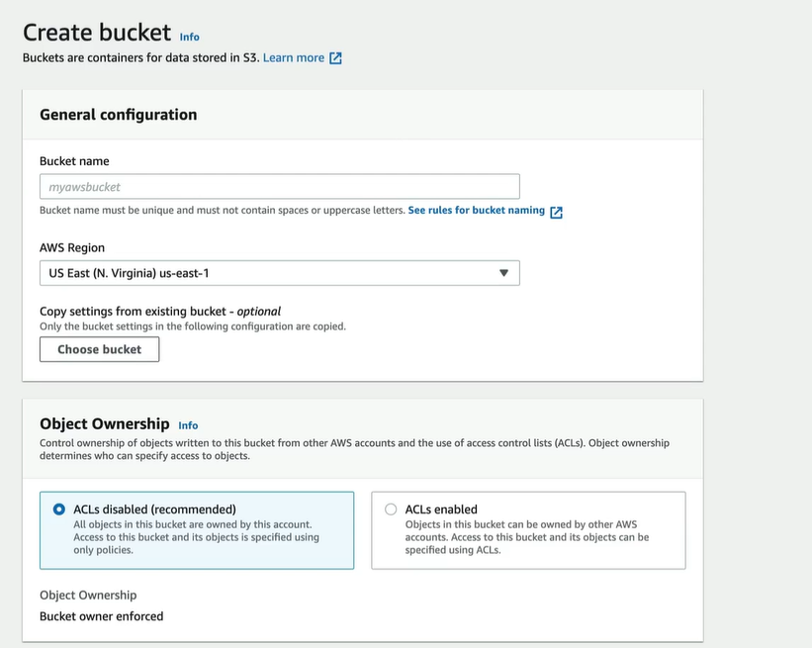Open See rules for bucket naming link
This screenshot has width=812, height=648.
click(477, 211)
